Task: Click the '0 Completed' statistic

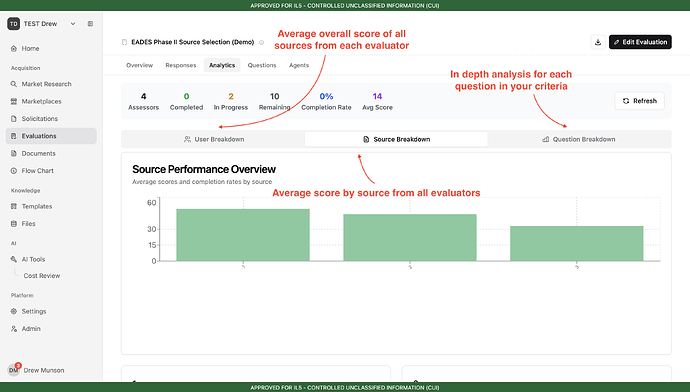Action: tap(187, 102)
